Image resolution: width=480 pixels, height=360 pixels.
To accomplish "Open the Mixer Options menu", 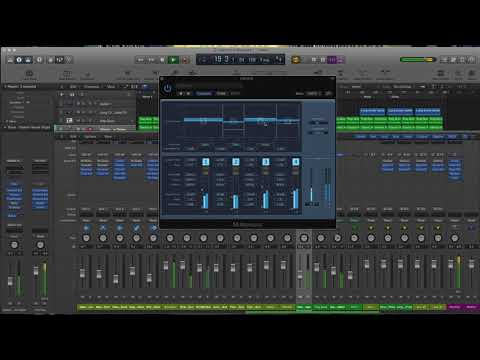I will point(90,137).
